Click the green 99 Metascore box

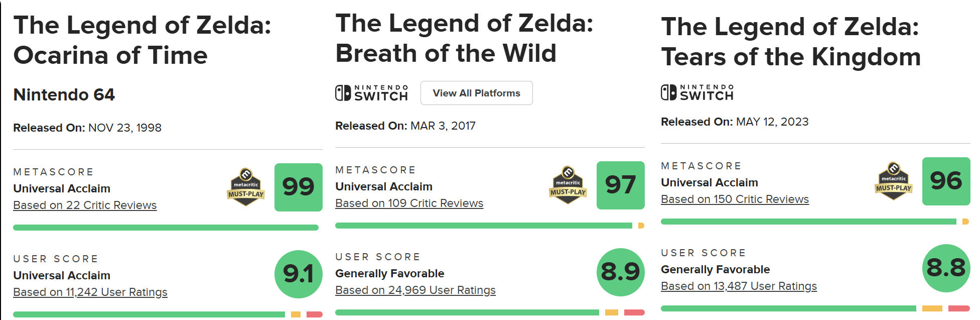[x=298, y=187]
